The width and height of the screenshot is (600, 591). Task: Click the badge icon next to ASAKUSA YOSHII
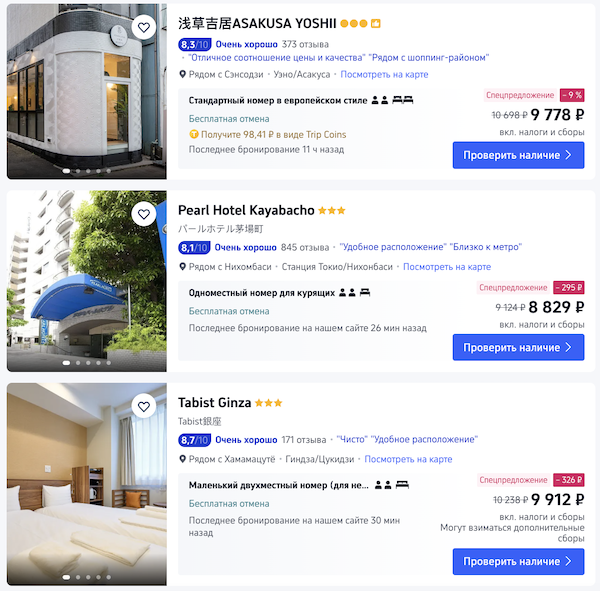(376, 24)
